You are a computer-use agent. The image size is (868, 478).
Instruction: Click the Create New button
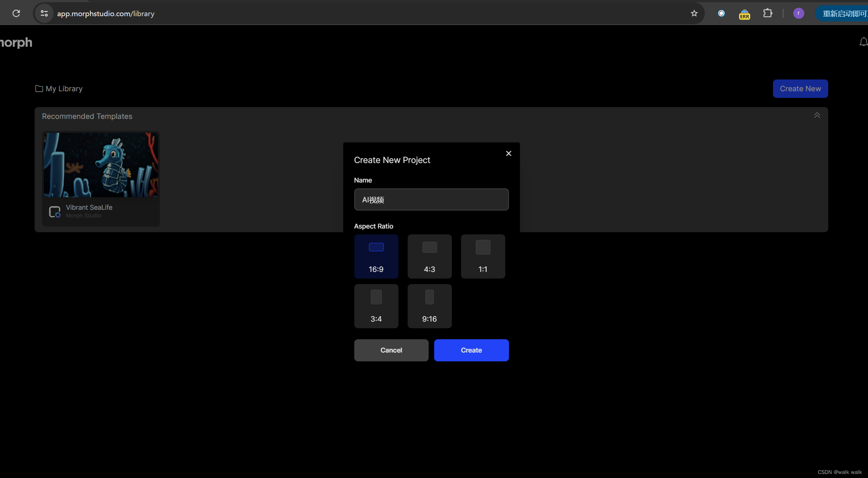tap(800, 89)
